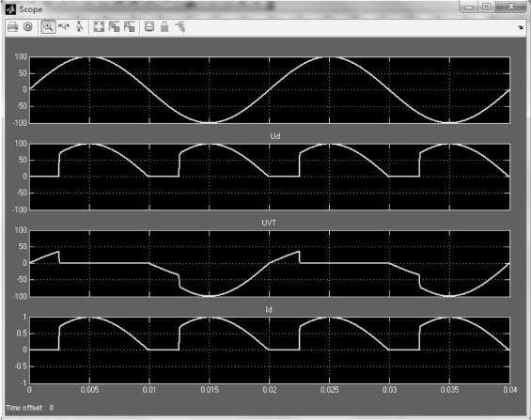531x420 pixels.
Task: Save current axes settings icon
Action: [x=114, y=26]
